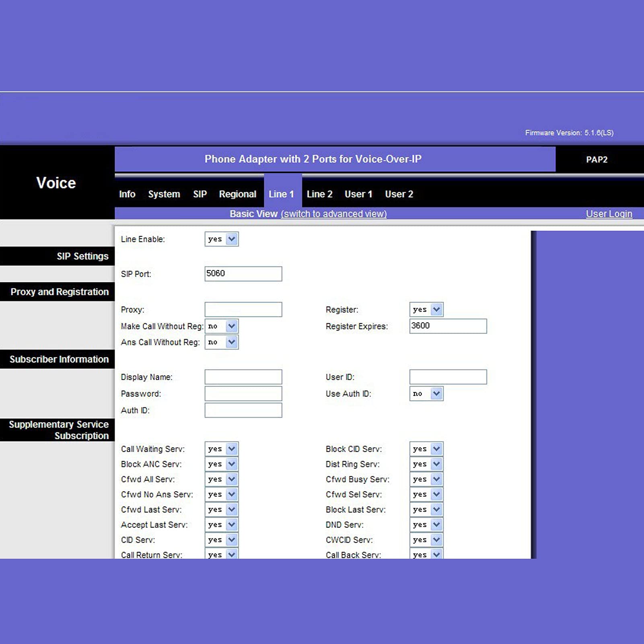Open the Cfwd Busy Serv dropdown
644x644 pixels.
(x=426, y=479)
